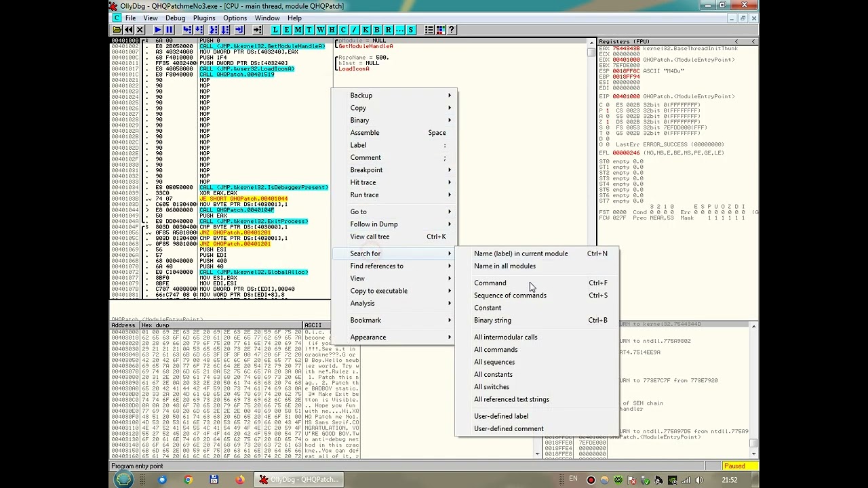Open Chrome from the taskbar
Screen dimensions: 868x488
(188, 480)
